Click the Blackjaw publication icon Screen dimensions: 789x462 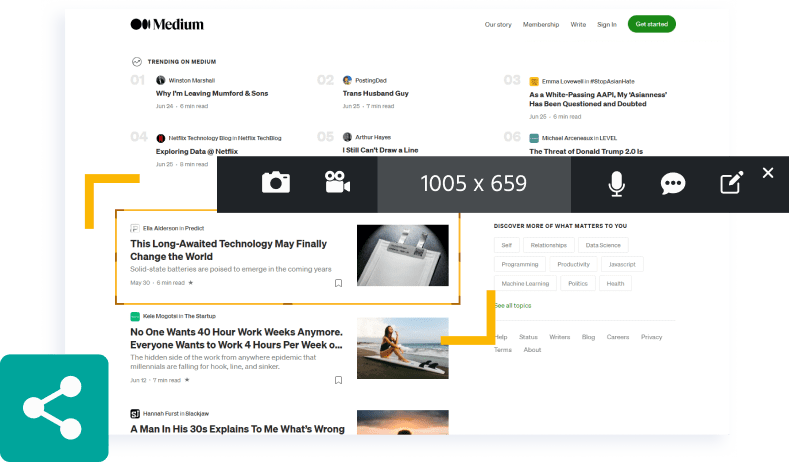click(135, 414)
